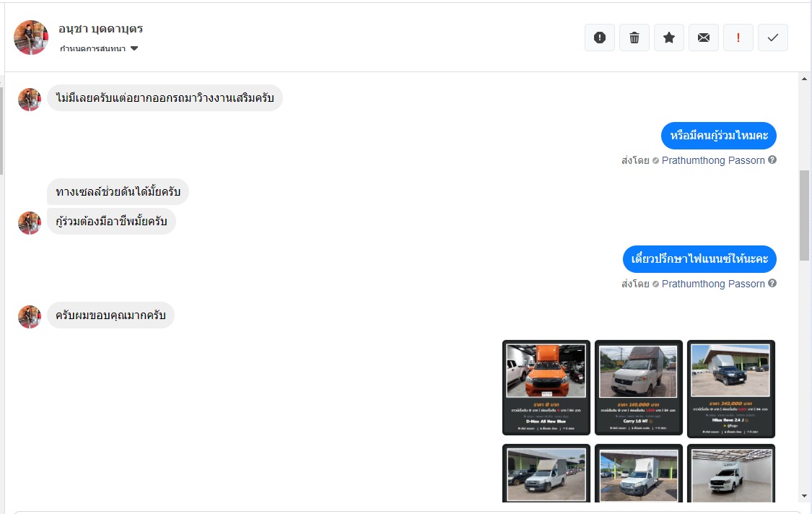This screenshot has height=514, width=812.
Task: Open white pickup in showroom thumbnail
Action: tap(730, 473)
